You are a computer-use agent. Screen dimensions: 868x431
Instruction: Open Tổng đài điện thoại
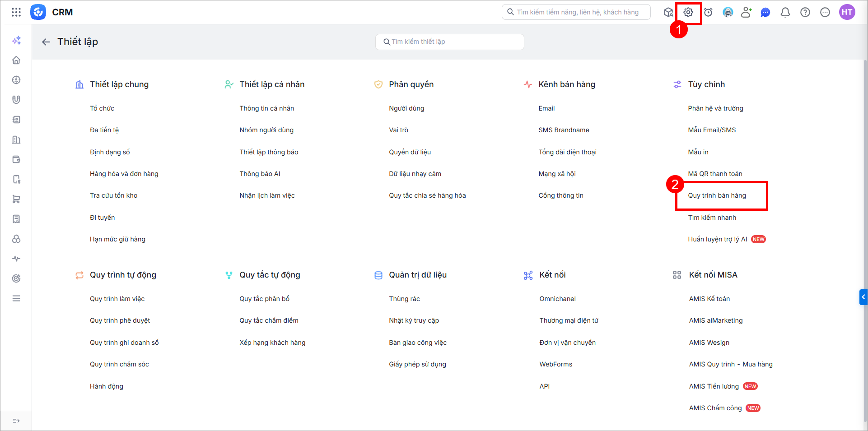567,152
